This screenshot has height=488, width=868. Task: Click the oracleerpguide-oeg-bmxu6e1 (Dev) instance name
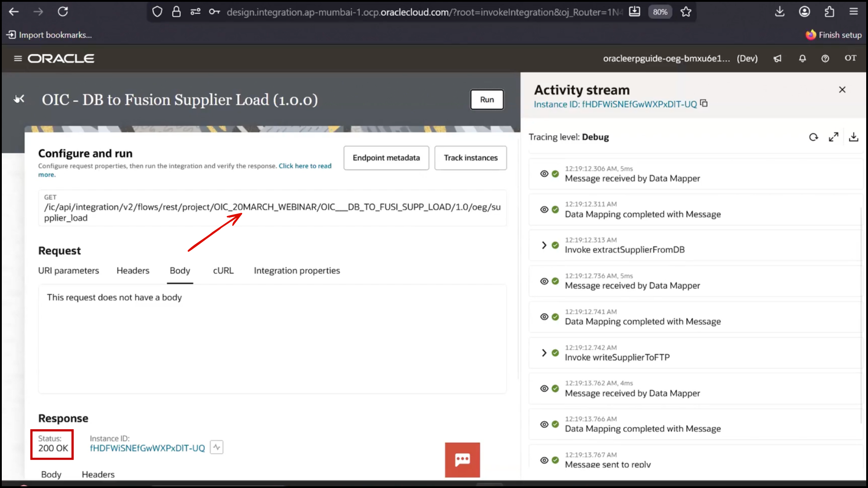tap(680, 58)
